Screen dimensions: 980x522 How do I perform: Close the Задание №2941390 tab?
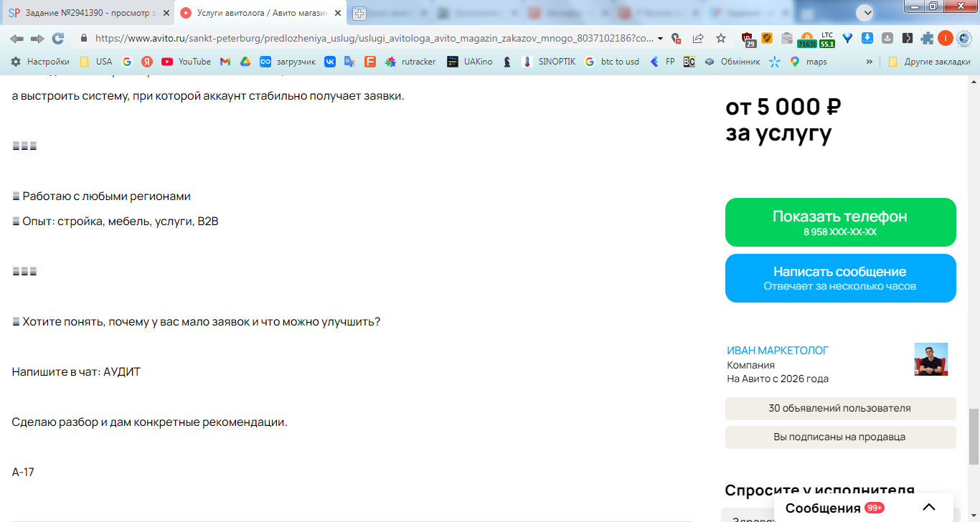(165, 13)
